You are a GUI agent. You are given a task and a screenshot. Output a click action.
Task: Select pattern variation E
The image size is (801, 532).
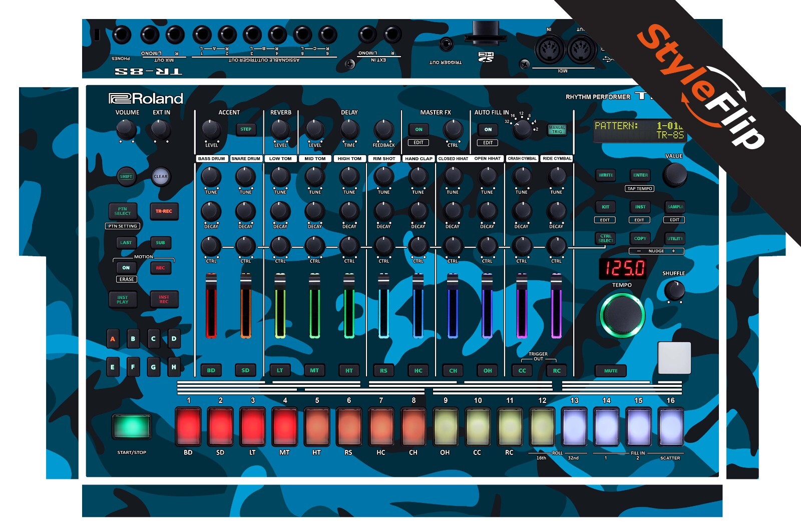pyautogui.click(x=113, y=367)
